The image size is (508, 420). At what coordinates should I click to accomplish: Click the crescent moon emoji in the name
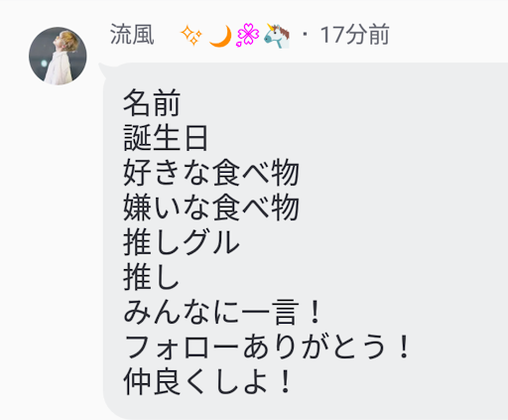[x=220, y=36]
